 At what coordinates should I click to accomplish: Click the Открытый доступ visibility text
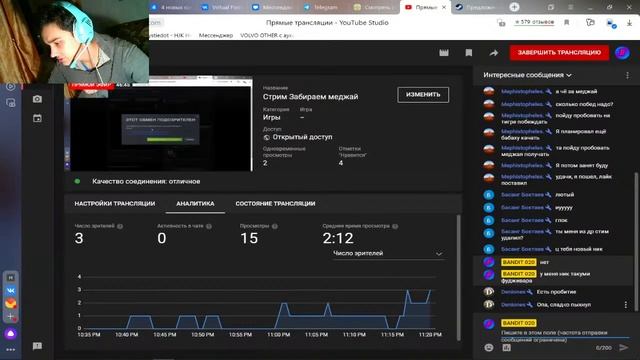302,137
